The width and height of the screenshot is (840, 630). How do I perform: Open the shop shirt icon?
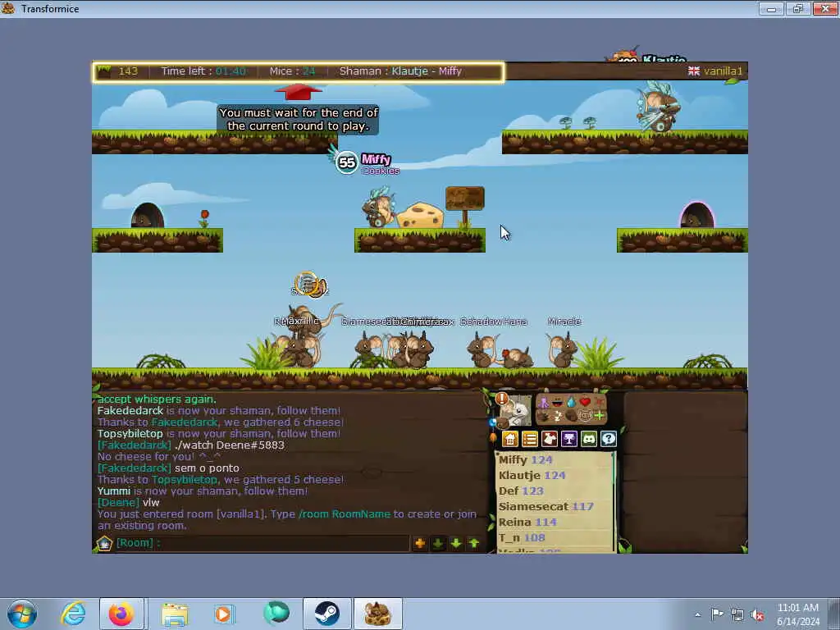click(550, 440)
